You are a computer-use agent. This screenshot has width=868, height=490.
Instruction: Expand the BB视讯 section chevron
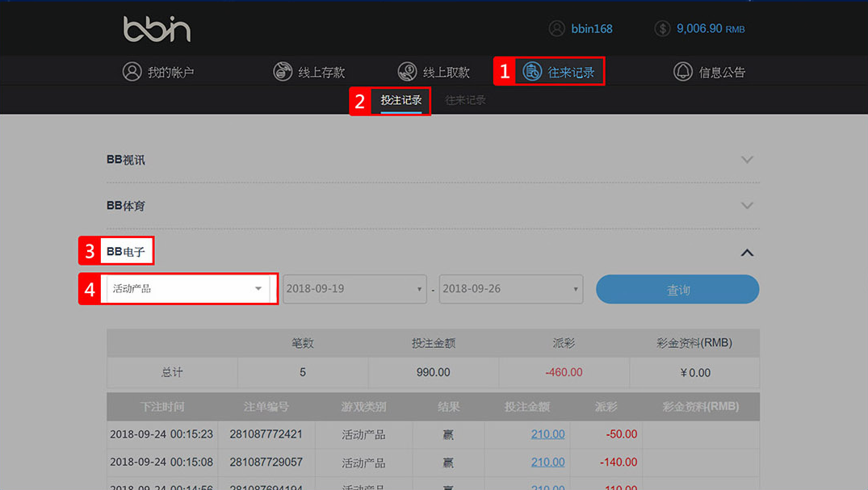747,160
